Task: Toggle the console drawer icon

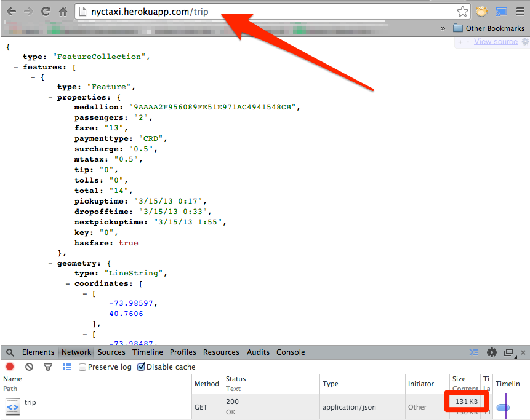Action: coord(474,352)
